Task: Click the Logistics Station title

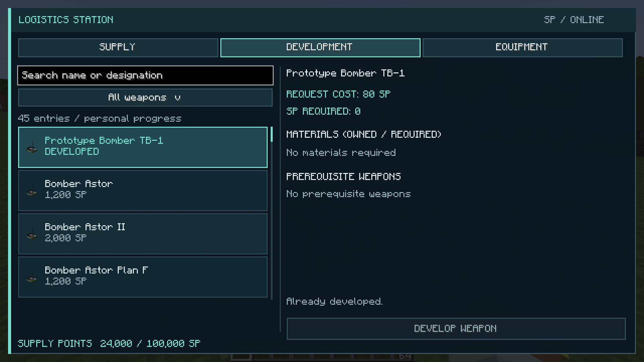Action: click(x=66, y=20)
